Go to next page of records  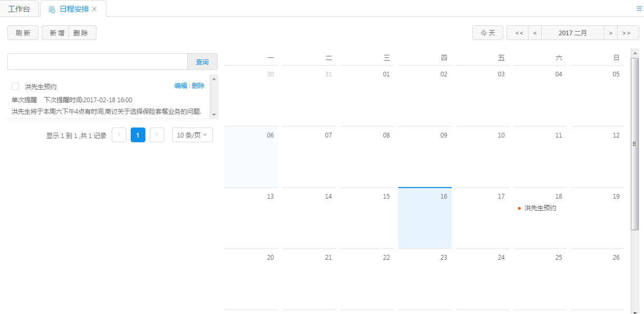(157, 135)
